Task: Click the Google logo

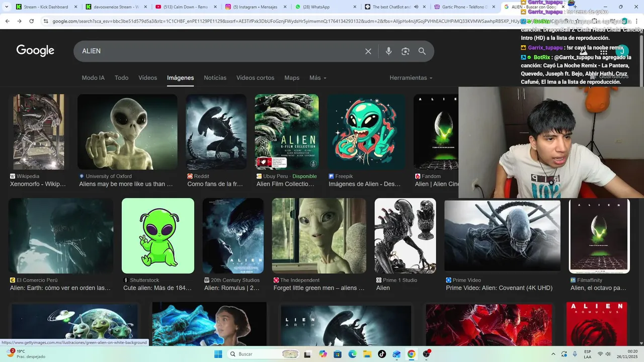Action: 35,51
